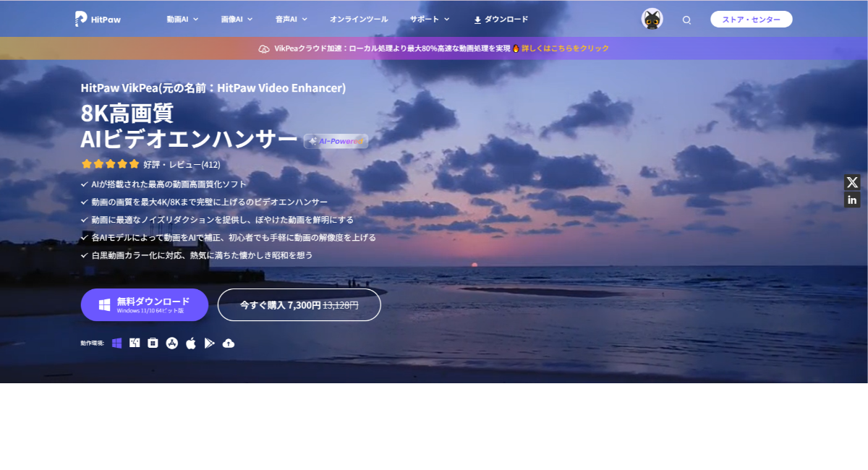Click the 8K高画質 heading

[x=127, y=114]
